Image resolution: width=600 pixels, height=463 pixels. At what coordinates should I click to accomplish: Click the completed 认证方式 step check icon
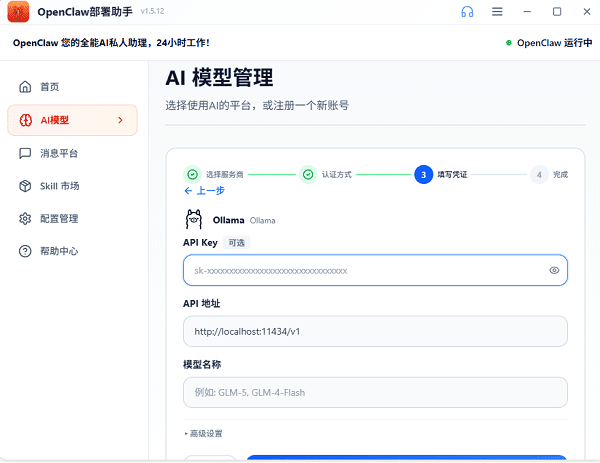pyautogui.click(x=308, y=174)
